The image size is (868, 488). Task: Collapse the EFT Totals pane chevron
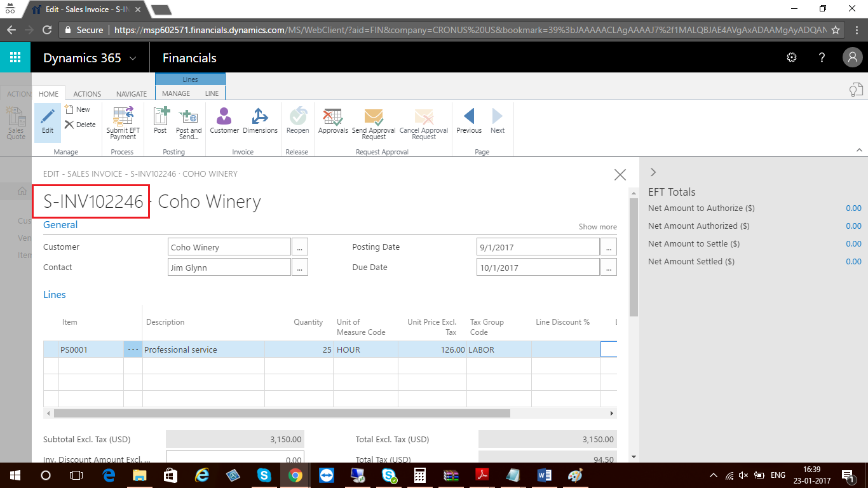pyautogui.click(x=653, y=172)
